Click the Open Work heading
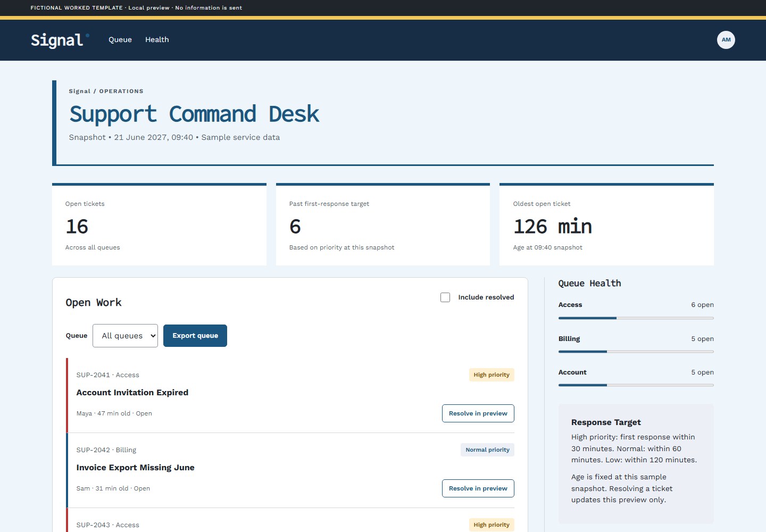 [94, 303]
